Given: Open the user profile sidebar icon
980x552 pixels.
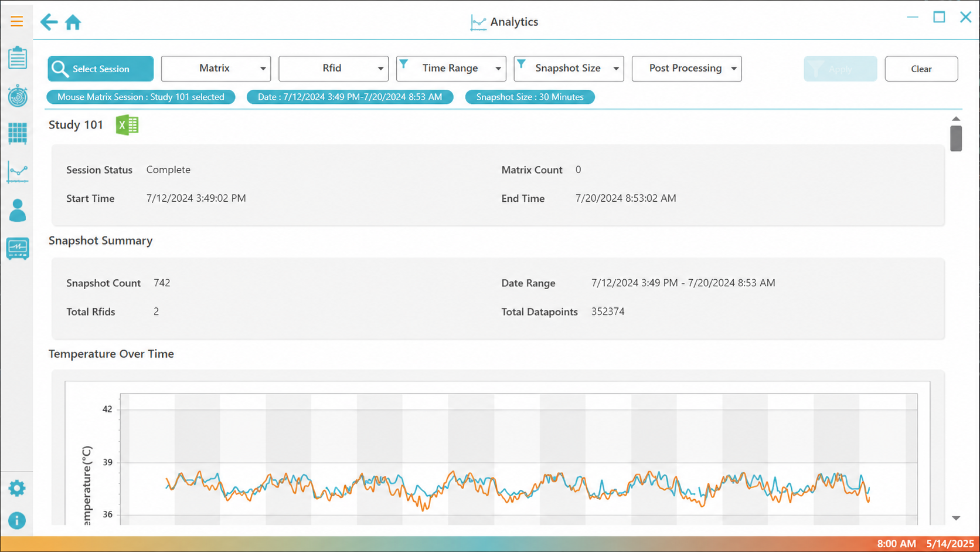Looking at the screenshot, I should tap(18, 210).
